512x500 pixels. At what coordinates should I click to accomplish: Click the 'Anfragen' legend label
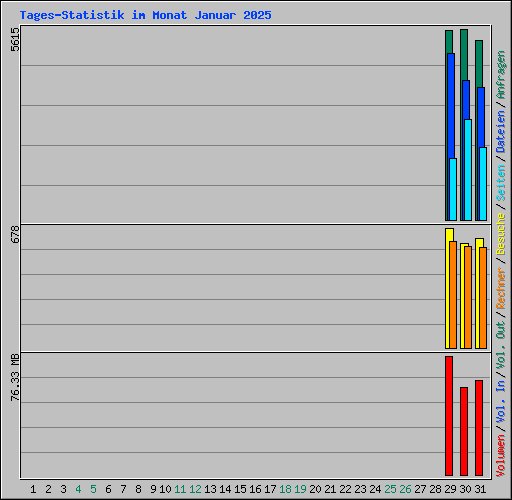[x=501, y=75]
